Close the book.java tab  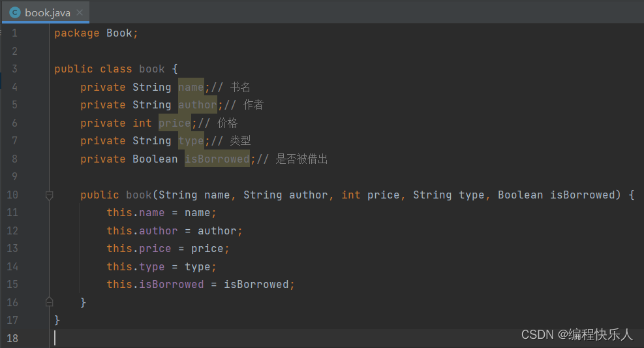pos(80,12)
